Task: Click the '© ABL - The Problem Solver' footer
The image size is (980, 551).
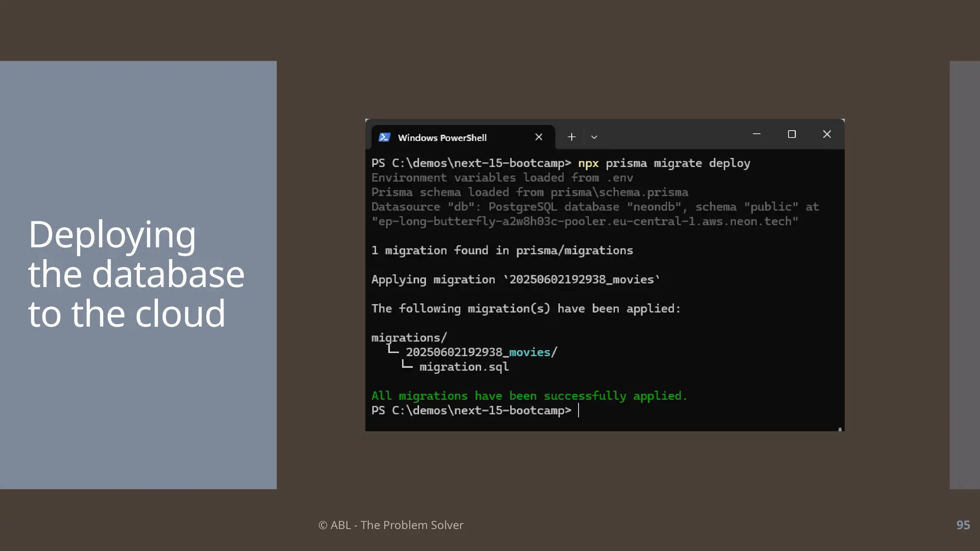Action: click(x=391, y=525)
